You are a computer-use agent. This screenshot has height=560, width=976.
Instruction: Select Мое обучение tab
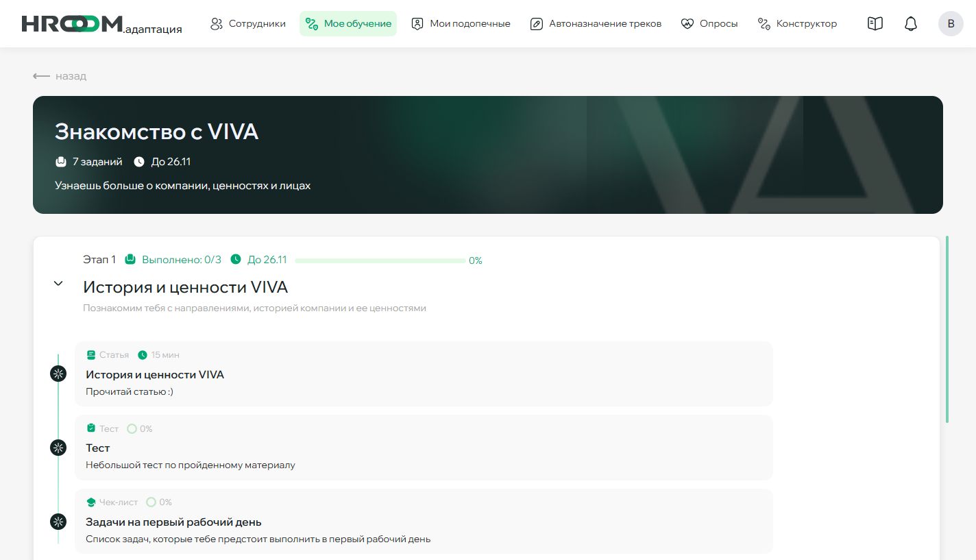coord(348,24)
